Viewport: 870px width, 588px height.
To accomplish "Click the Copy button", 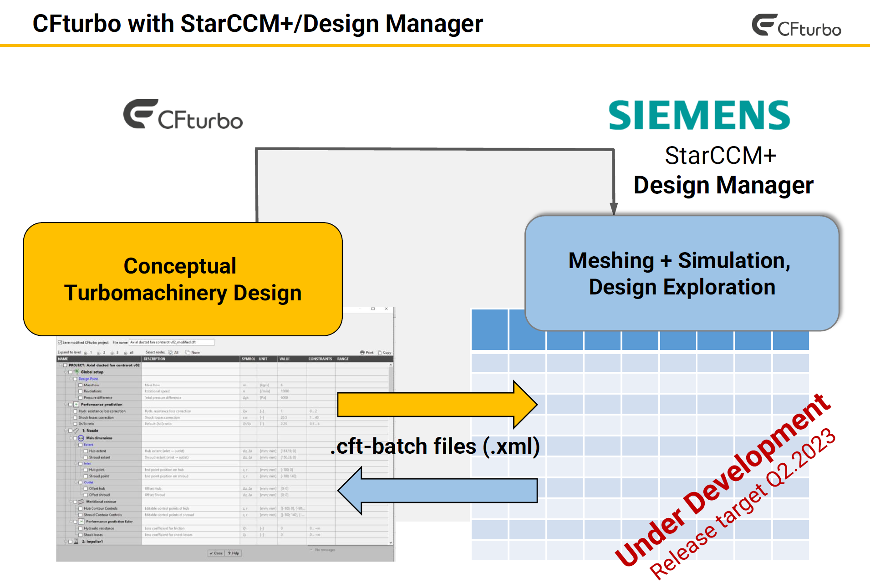I will [384, 352].
